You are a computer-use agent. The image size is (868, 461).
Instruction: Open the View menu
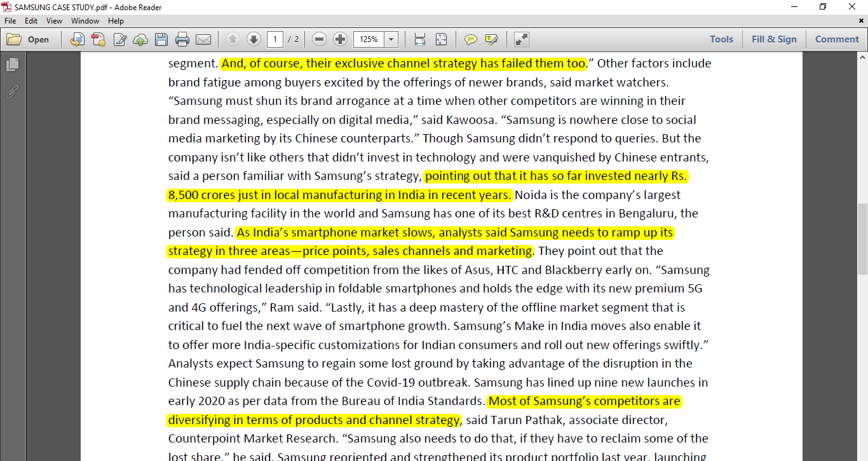[x=55, y=21]
